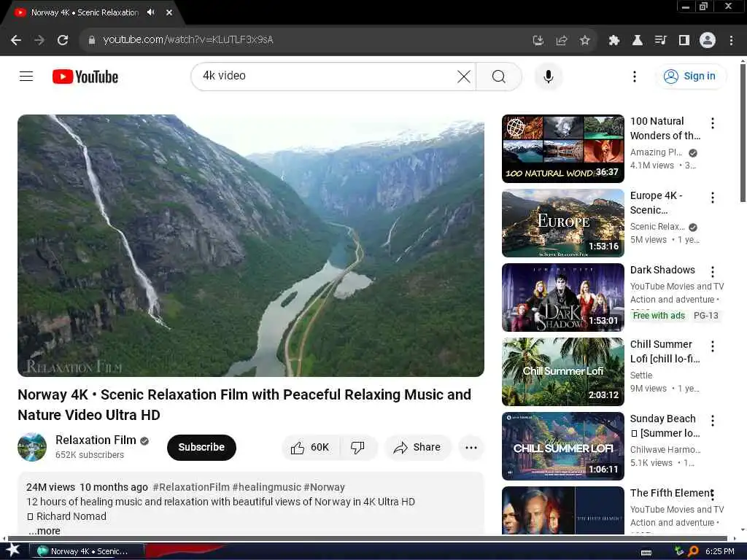Open Chrome Labs flask icon
This screenshot has width=747, height=560.
click(637, 40)
